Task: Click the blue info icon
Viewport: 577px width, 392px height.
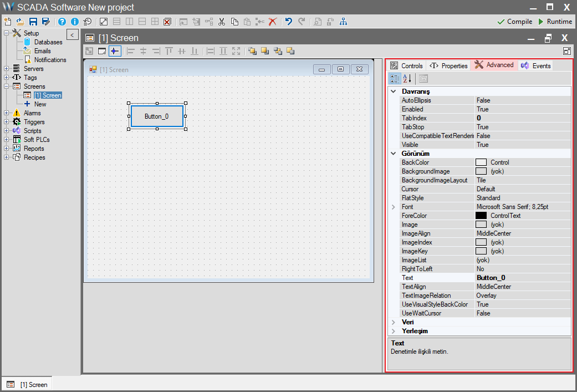Action: tap(74, 22)
